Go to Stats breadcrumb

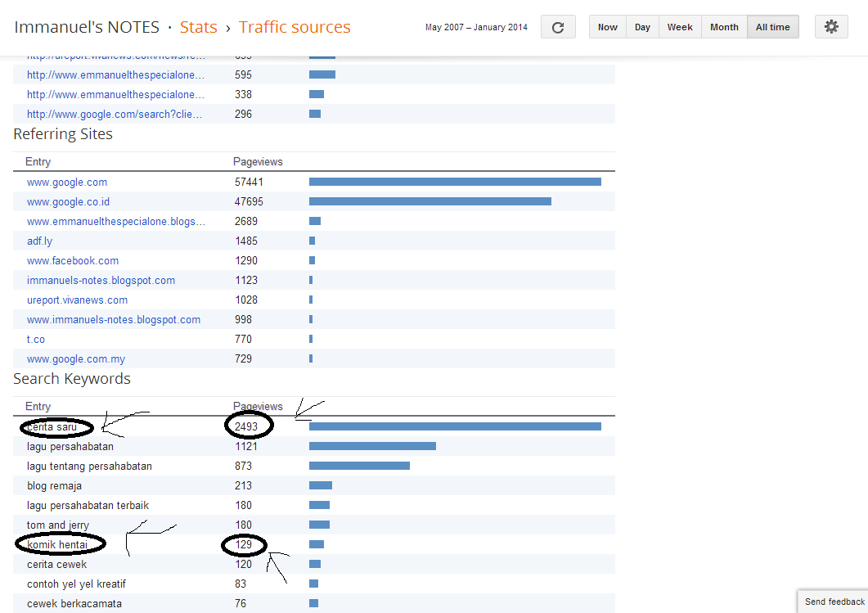pos(198,27)
